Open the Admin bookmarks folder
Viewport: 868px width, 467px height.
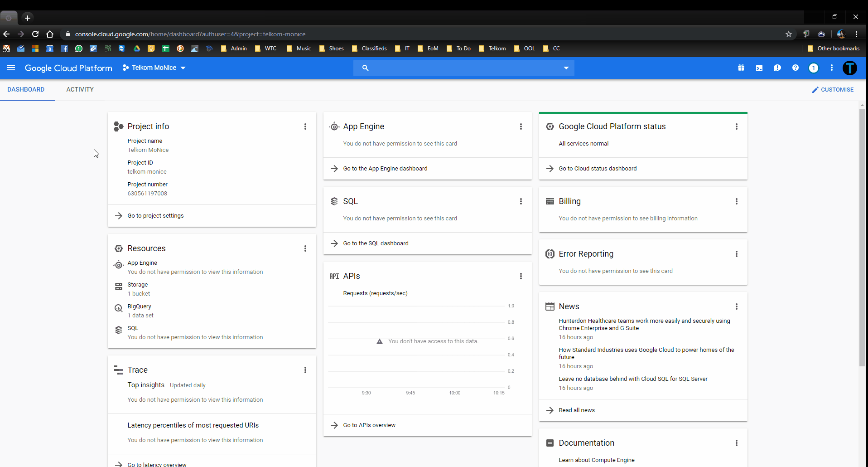click(x=234, y=49)
